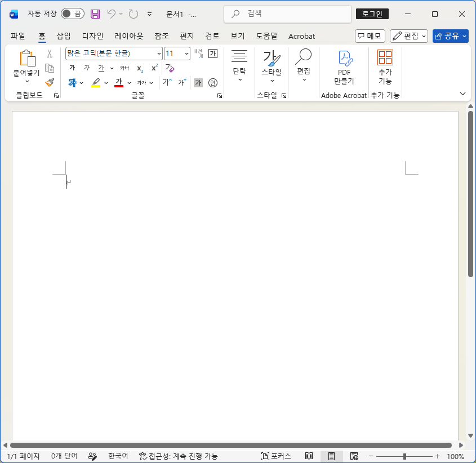Image resolution: width=476 pixels, height=463 pixels.
Task: Open the 편집 mode button
Action: 408,36
